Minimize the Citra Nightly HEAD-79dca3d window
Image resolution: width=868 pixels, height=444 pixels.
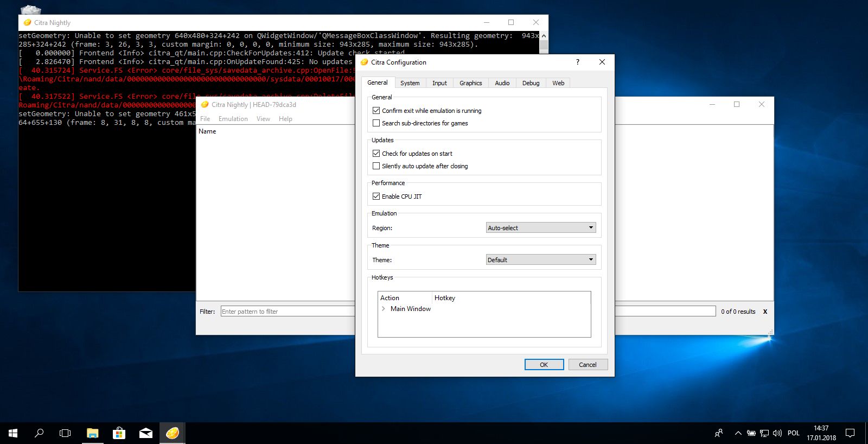pyautogui.click(x=712, y=104)
